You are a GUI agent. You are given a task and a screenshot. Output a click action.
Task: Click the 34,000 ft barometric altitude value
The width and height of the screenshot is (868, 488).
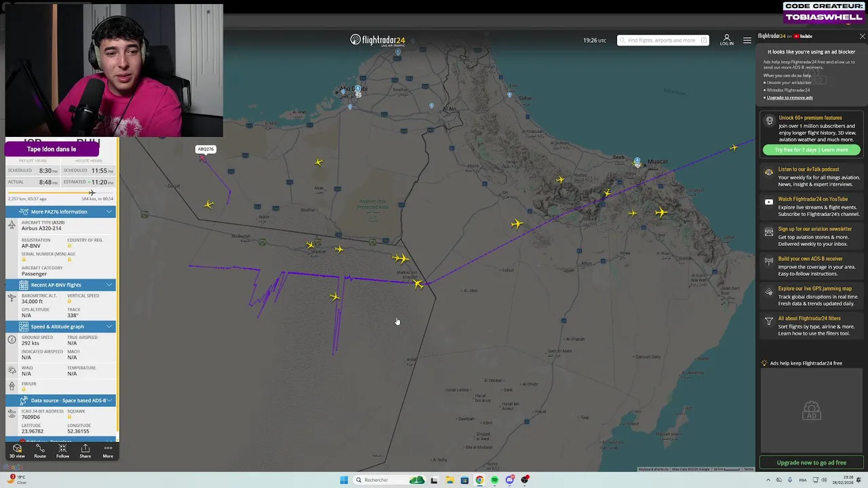[x=33, y=302]
